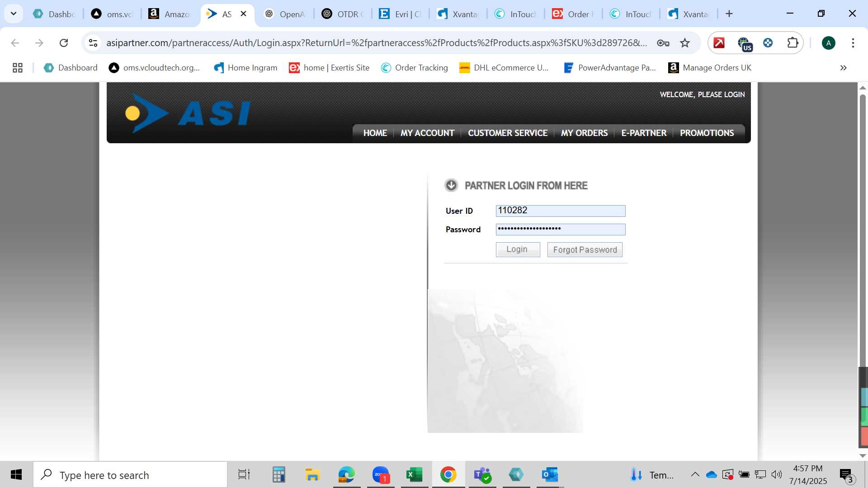The width and height of the screenshot is (868, 488).
Task: Open the saved password key icon
Action: click(663, 43)
